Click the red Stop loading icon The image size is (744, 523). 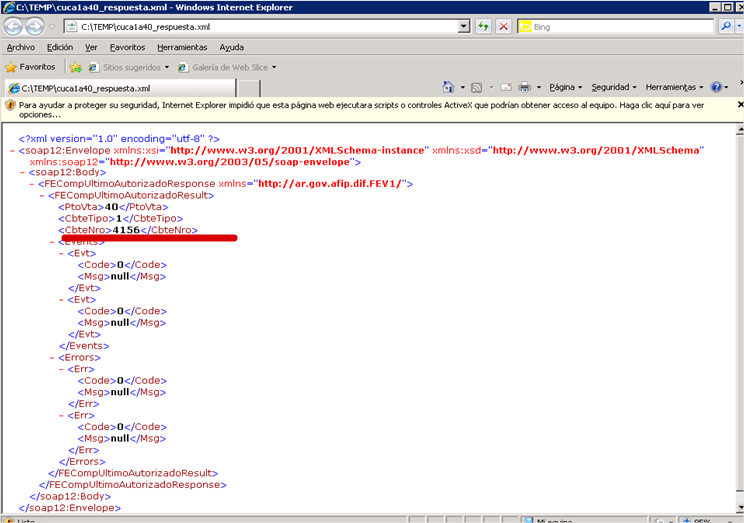pos(503,27)
